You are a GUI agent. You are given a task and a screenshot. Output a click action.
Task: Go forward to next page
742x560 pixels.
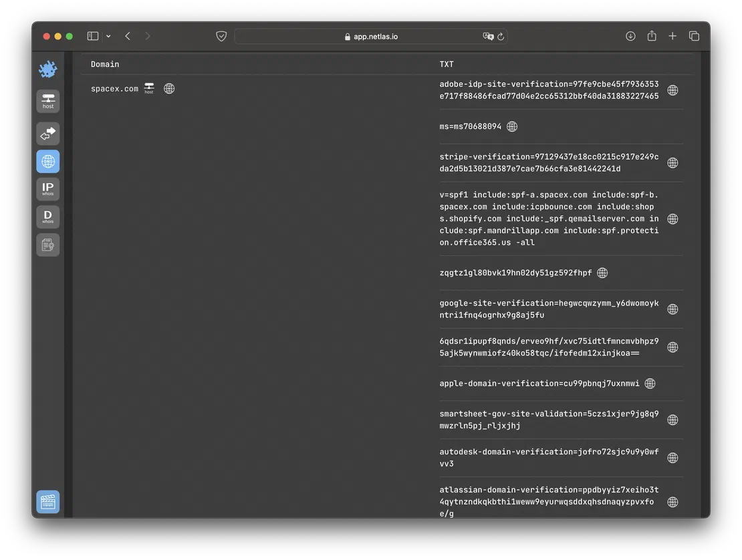[x=148, y=36]
